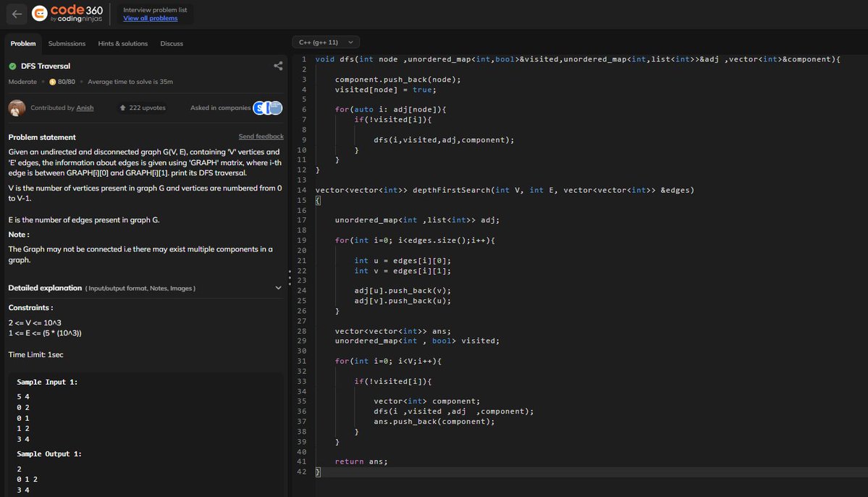Click the third partially visible company logo
The image size is (868, 497).
pyautogui.click(x=277, y=107)
